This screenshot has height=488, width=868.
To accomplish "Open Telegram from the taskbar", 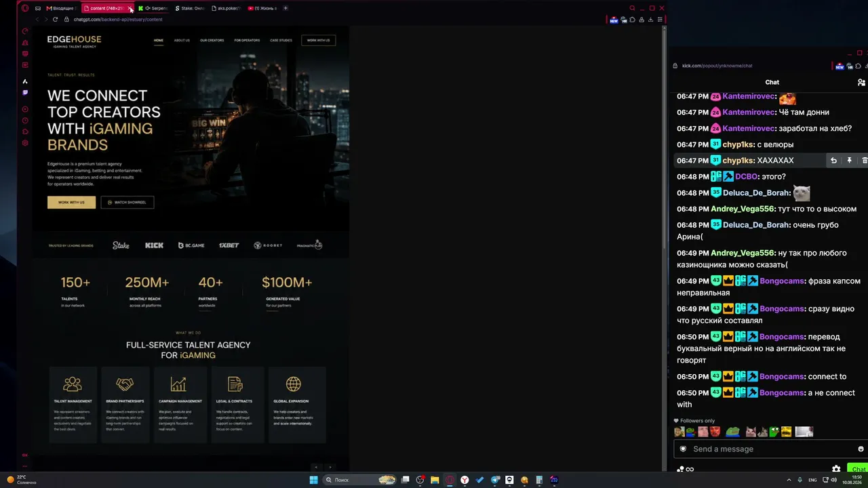I will (494, 480).
